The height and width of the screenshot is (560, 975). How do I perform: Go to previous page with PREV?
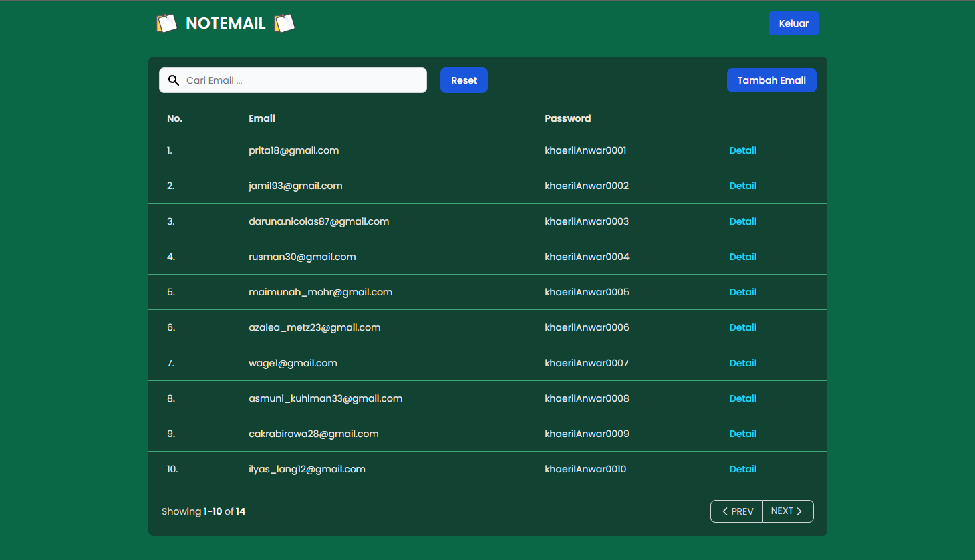[736, 511]
